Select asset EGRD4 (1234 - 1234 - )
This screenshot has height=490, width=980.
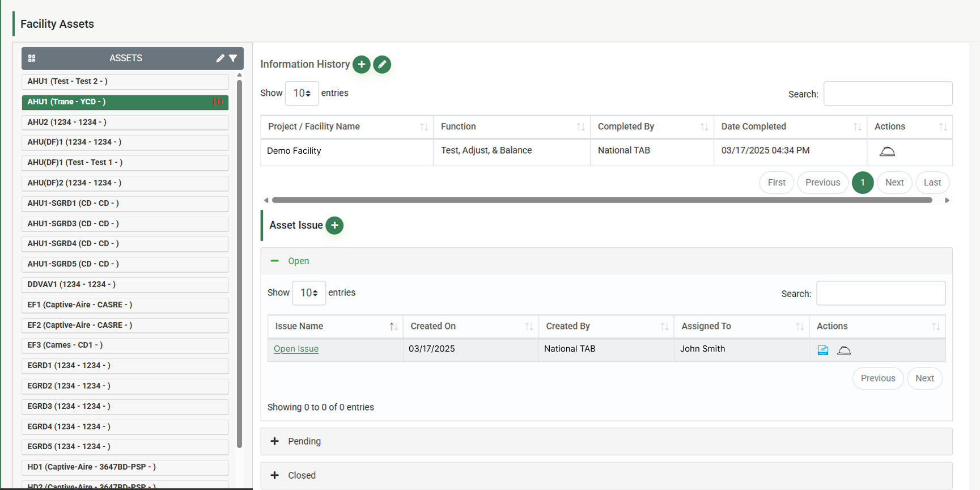125,427
